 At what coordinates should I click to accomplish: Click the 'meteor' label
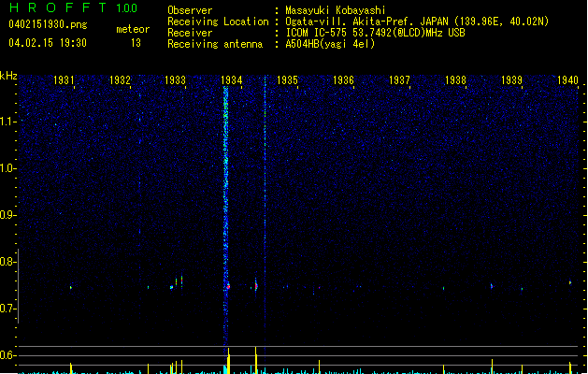133,29
